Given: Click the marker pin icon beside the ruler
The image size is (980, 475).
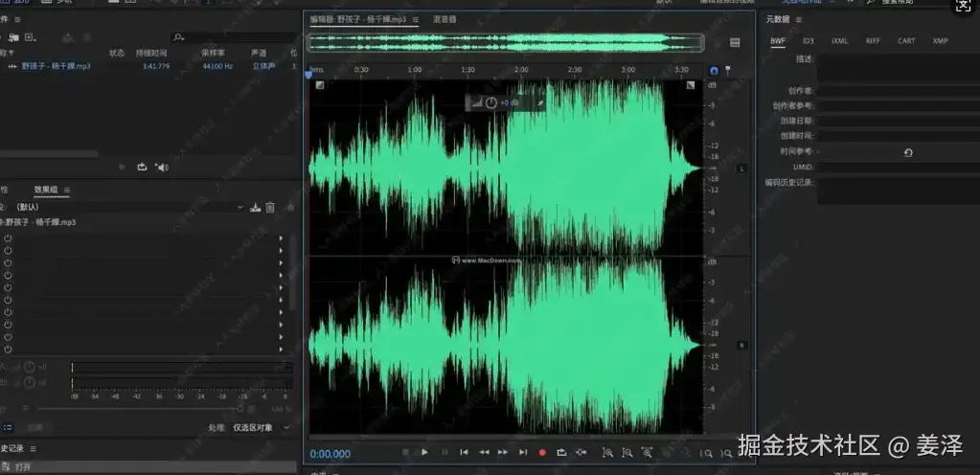Looking at the screenshot, I should 727,71.
